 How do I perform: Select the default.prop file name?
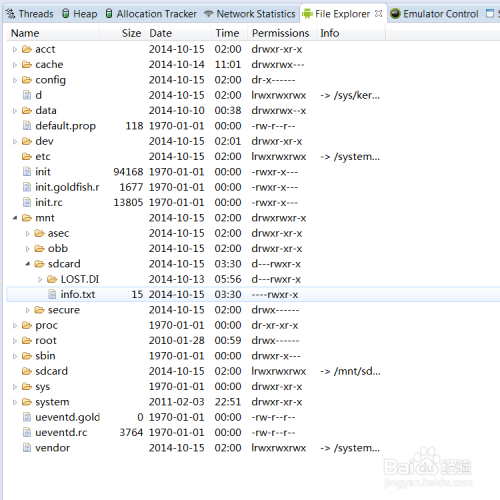click(66, 126)
